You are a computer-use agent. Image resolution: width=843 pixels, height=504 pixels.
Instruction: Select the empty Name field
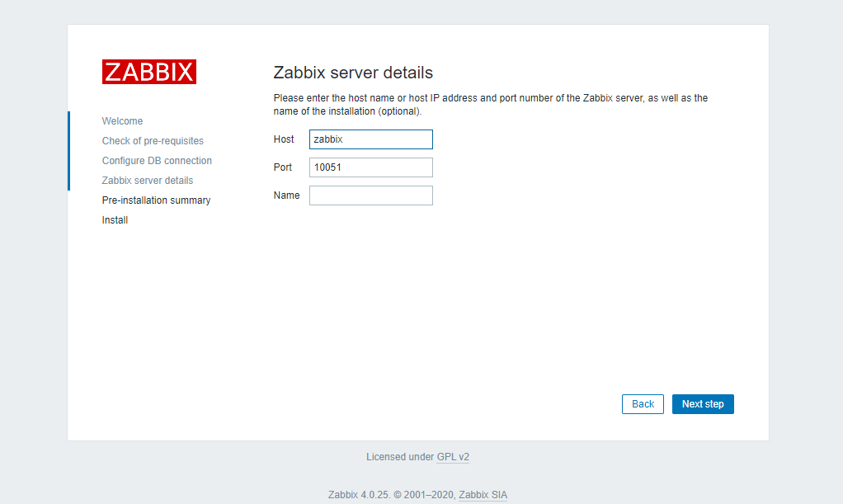(x=371, y=195)
